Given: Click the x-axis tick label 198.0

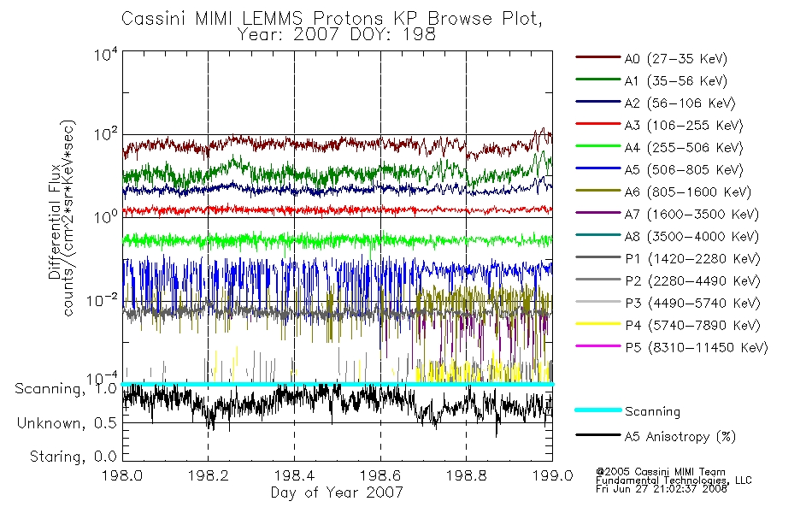Looking at the screenshot, I should [122, 475].
